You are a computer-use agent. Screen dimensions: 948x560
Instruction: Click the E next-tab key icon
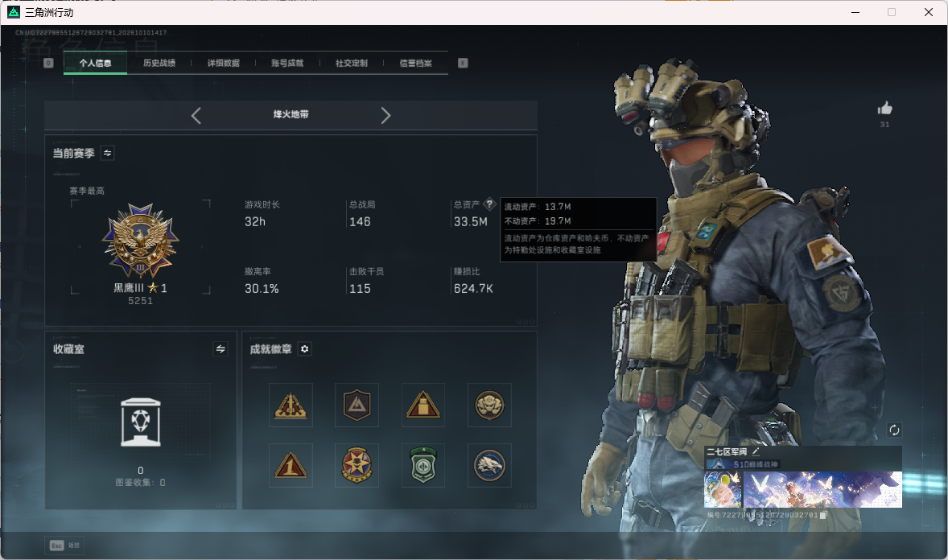tap(463, 63)
